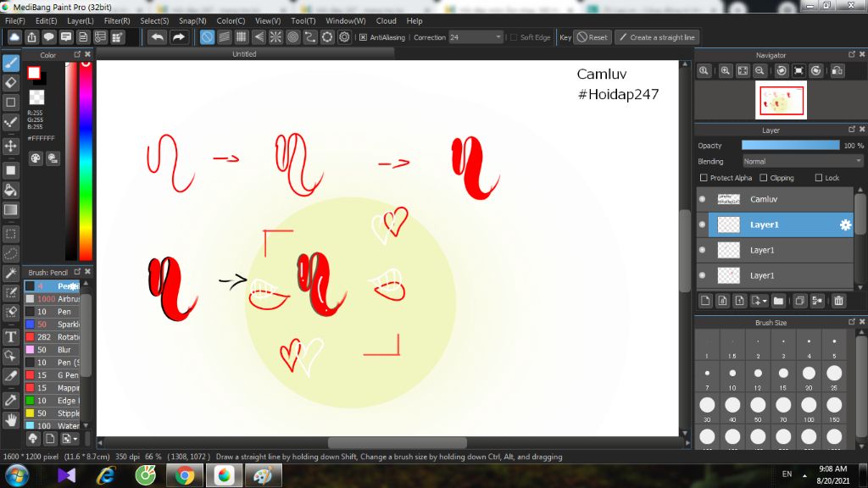
Task: Select the Magic Wand tool
Action: 10,274
